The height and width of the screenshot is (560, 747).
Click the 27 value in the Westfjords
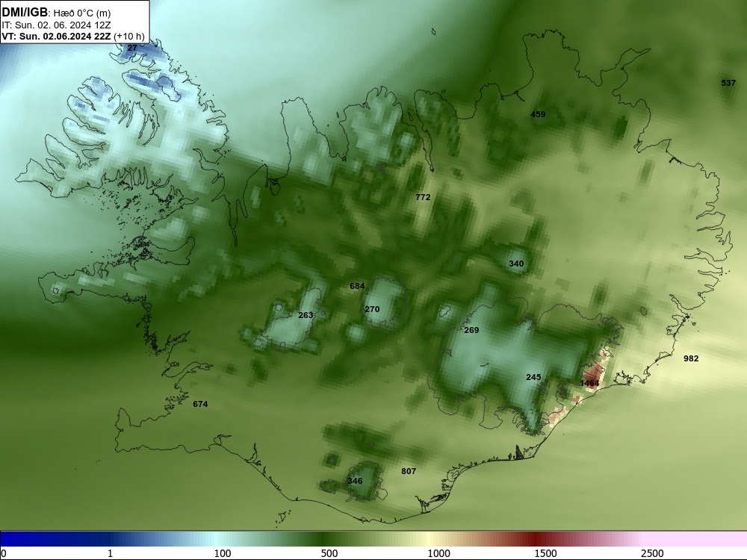[x=132, y=48]
